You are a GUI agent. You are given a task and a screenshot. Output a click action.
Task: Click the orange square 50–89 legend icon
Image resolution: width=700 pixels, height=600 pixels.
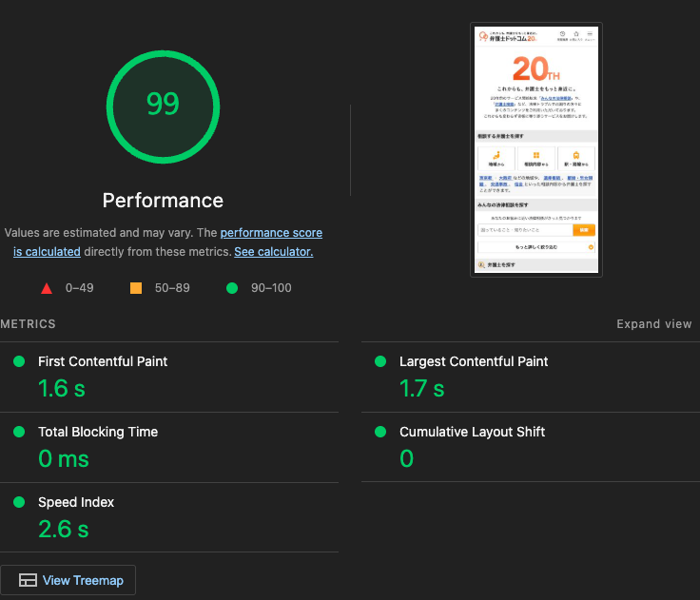pyautogui.click(x=136, y=288)
